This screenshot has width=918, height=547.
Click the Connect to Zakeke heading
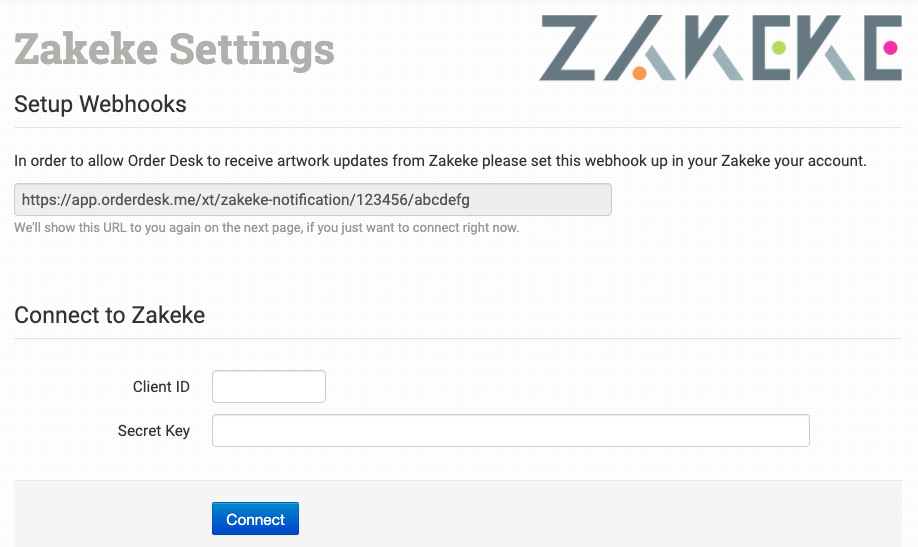(110, 315)
